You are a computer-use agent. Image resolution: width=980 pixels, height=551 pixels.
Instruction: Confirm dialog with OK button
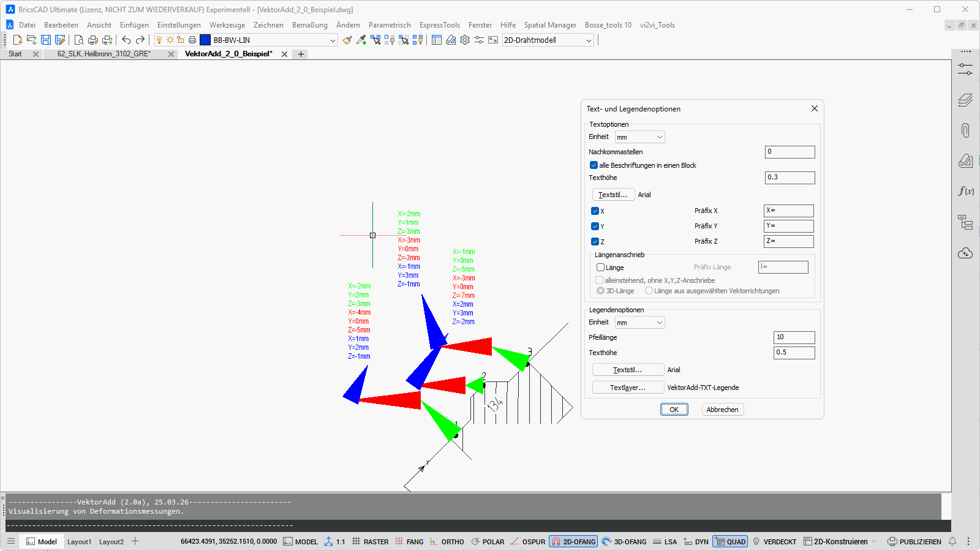[x=674, y=410]
